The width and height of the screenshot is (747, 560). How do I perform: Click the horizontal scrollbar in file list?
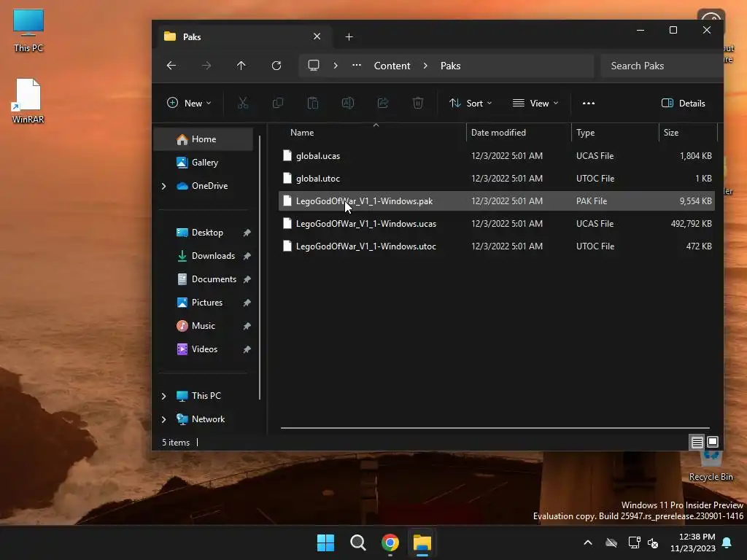(495, 428)
